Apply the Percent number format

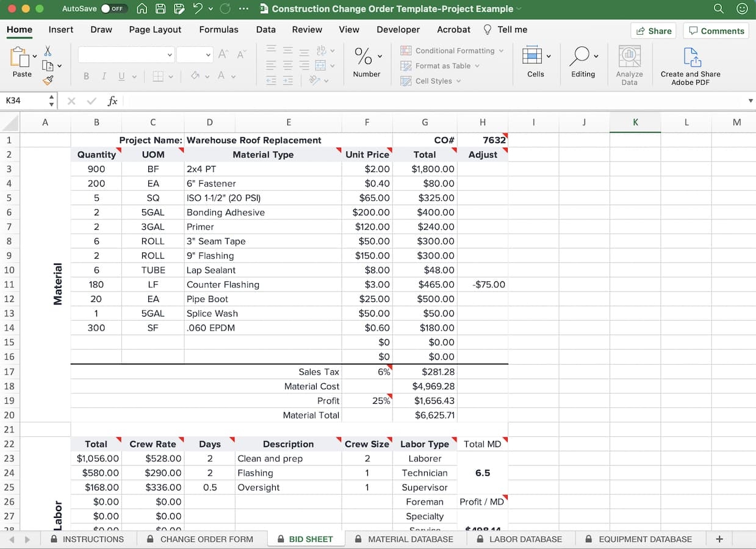364,57
